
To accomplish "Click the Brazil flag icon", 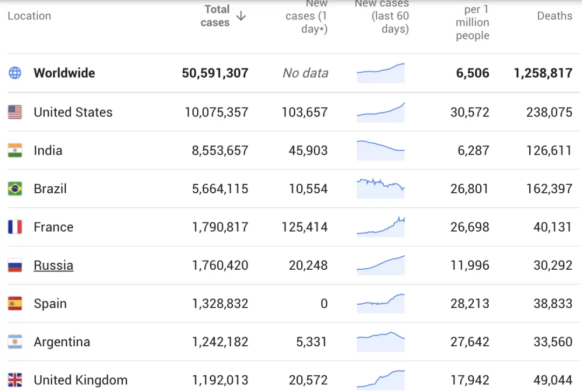I will coord(15,188).
